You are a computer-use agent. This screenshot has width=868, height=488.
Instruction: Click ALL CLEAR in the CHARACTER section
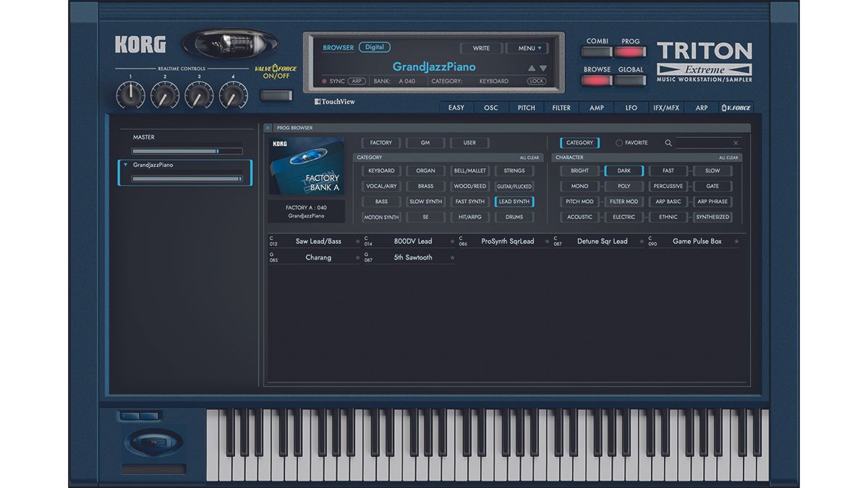728,157
